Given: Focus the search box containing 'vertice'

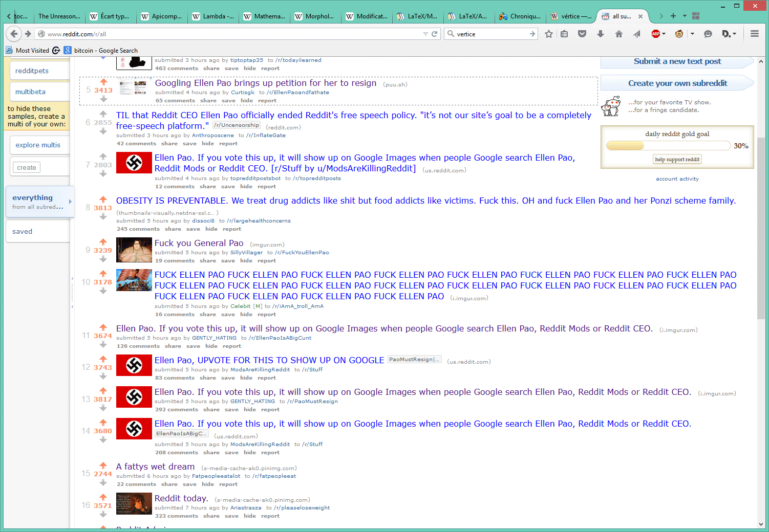Looking at the screenshot, I should [492, 34].
